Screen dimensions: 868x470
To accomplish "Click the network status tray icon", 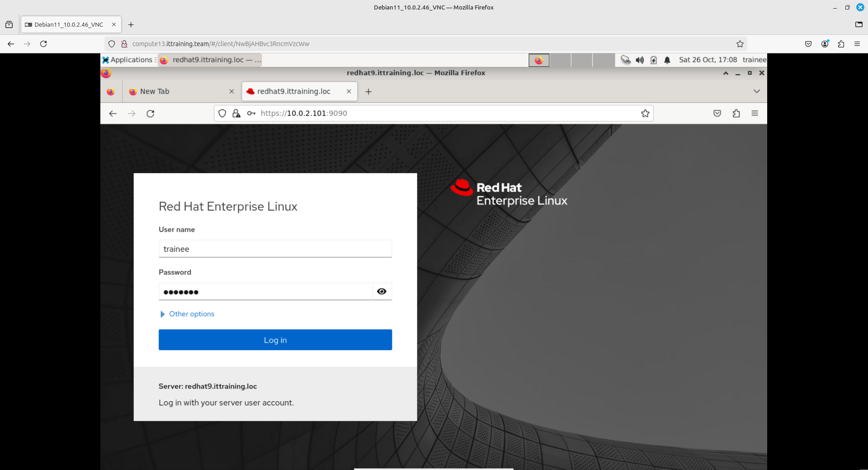I will click(x=625, y=60).
